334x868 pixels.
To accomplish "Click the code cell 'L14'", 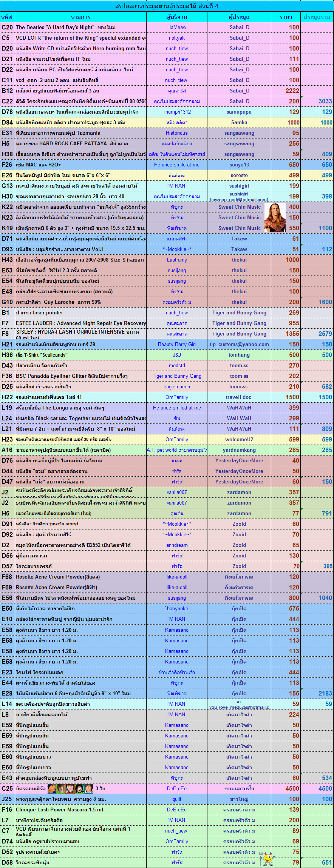I will pos(8,704).
